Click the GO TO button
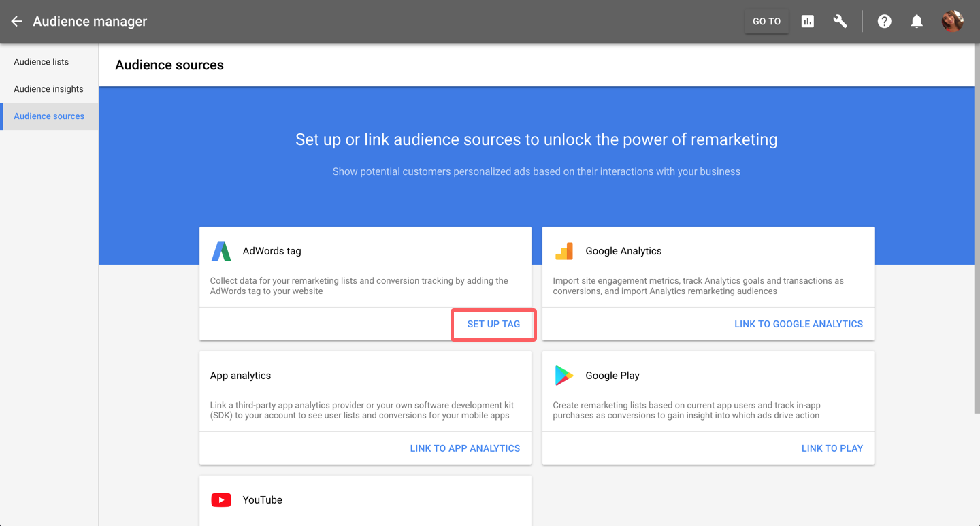Image resolution: width=980 pixels, height=526 pixels. pos(767,22)
